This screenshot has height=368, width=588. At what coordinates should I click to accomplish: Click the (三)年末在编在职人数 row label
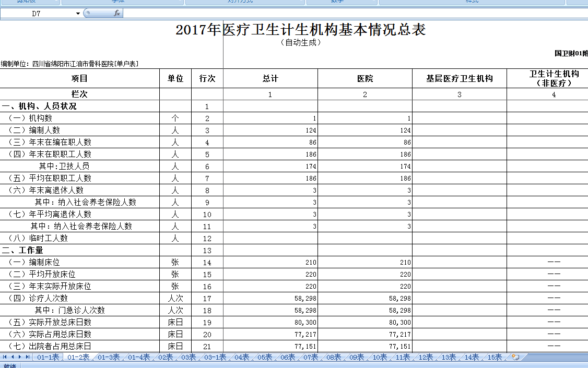pyautogui.click(x=50, y=143)
